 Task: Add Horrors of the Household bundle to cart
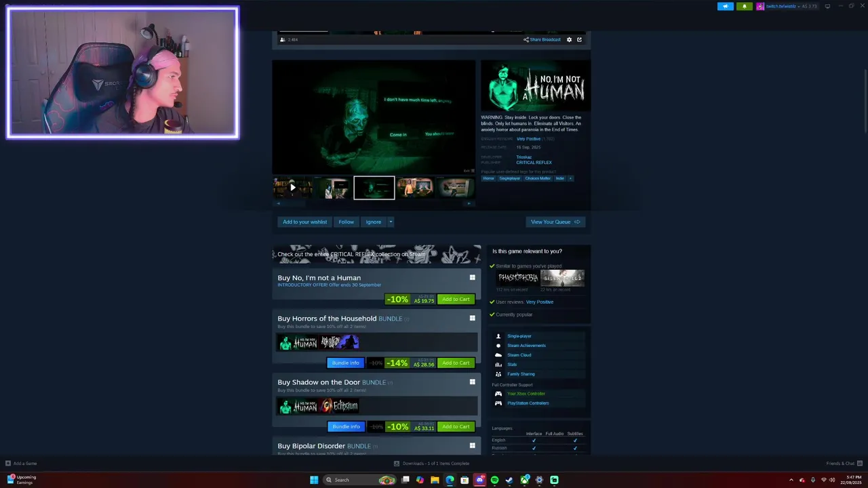(x=456, y=363)
